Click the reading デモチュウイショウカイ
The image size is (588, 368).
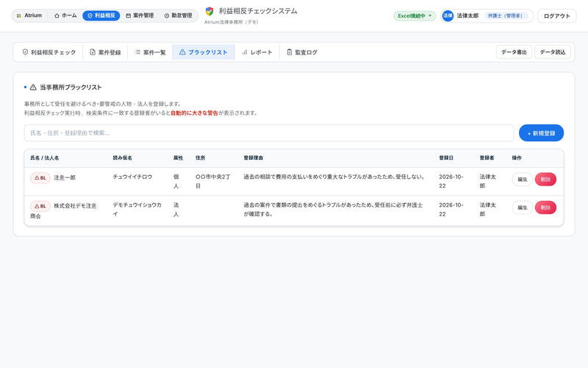pos(137,210)
